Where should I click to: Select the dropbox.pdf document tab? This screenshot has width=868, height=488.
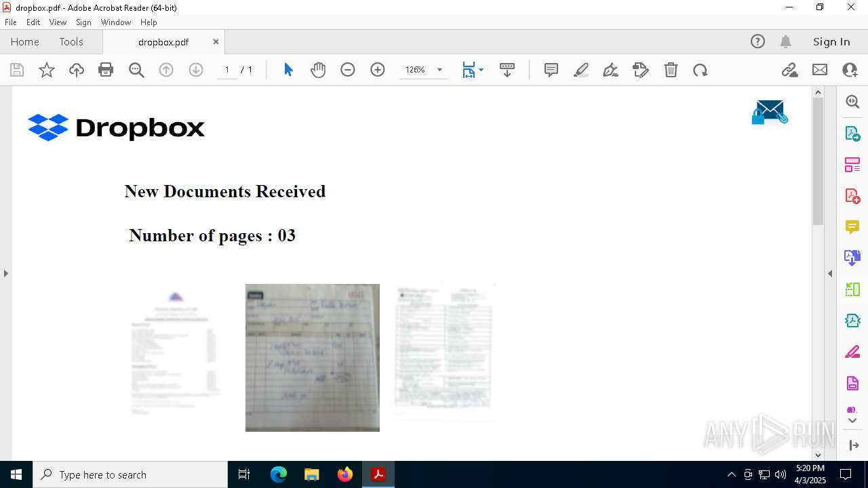(163, 42)
